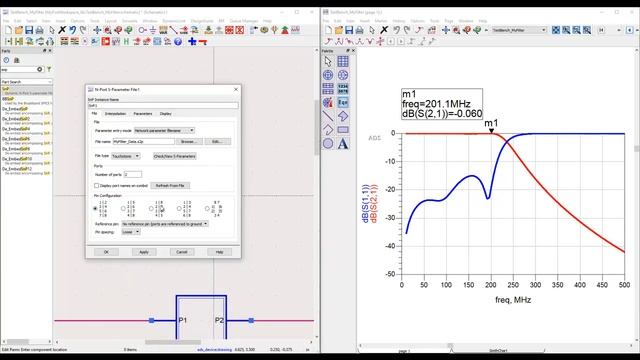Click black X delete icon in schematic toolbar
Screen dimensions: 640x360
pyautogui.click(x=62, y=30)
